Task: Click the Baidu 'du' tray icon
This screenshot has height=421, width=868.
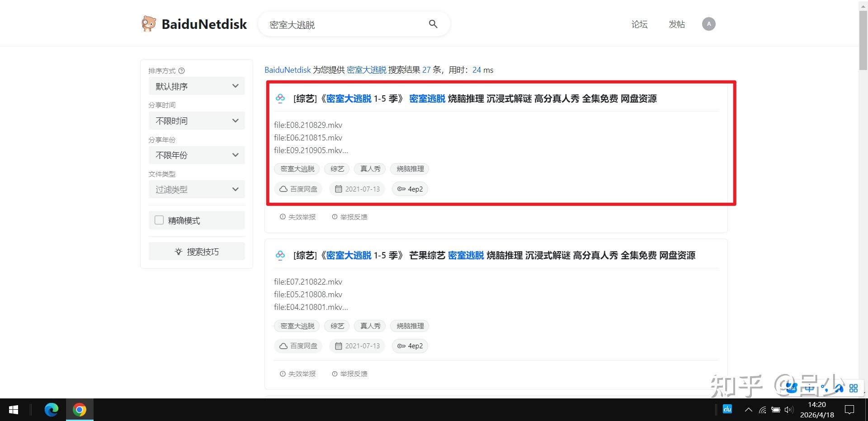Action: click(727, 409)
